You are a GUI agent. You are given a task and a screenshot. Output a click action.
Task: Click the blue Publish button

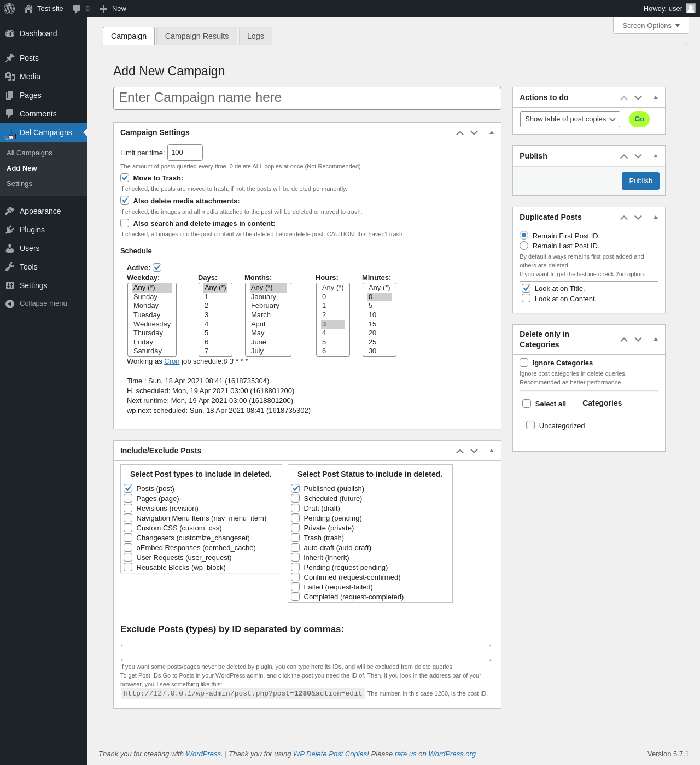point(640,181)
